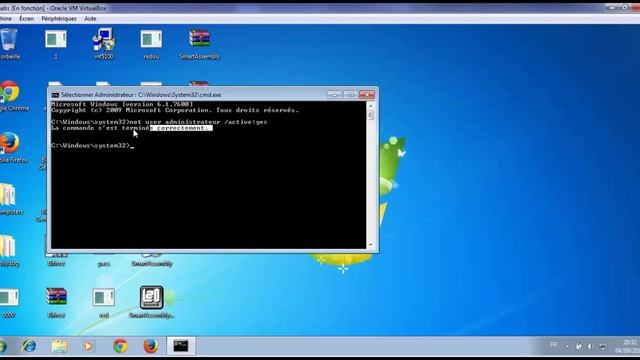Open Firefox from the taskbar
This screenshot has height=360, width=640.
[x=150, y=346]
